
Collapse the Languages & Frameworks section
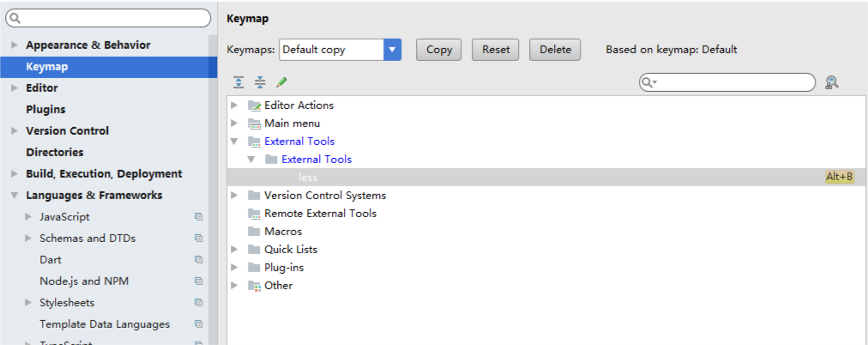pos(15,196)
